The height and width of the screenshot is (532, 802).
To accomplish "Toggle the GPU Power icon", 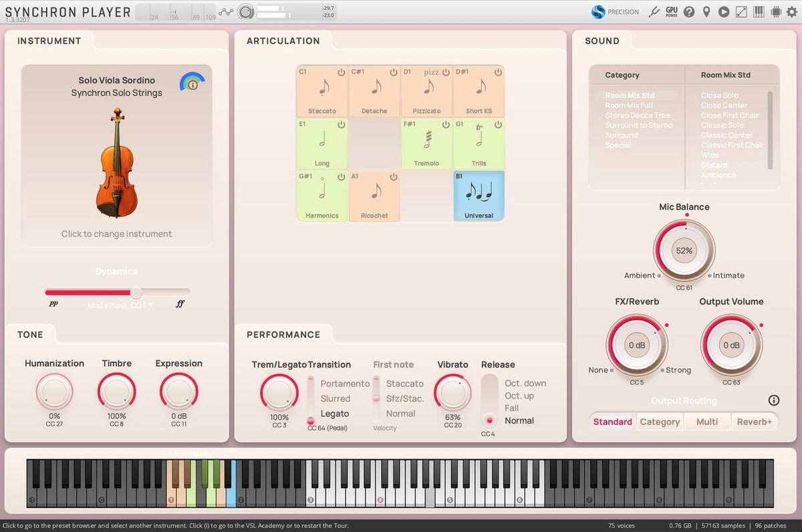I will click(x=672, y=11).
